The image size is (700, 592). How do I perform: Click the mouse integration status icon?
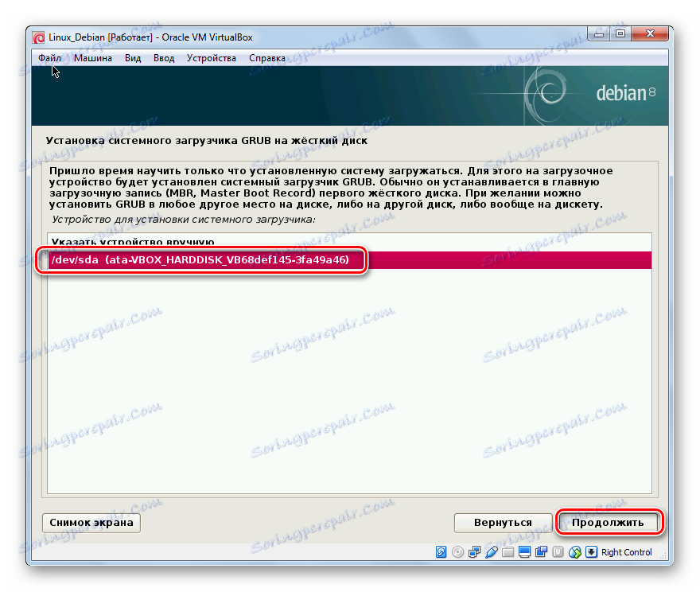(x=574, y=552)
